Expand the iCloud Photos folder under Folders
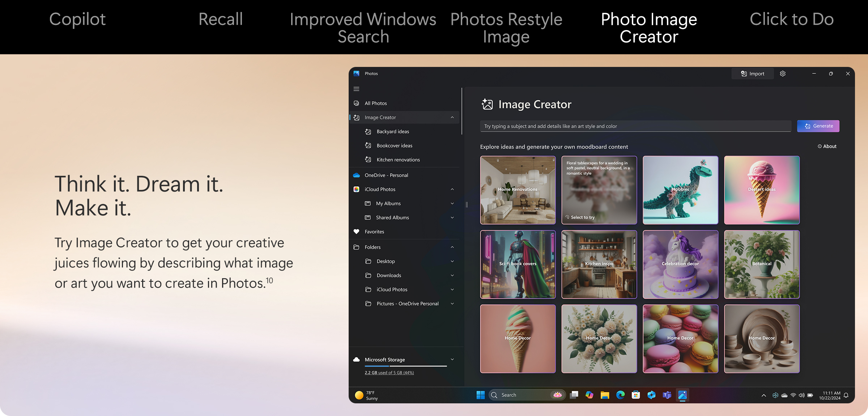 [x=452, y=290]
